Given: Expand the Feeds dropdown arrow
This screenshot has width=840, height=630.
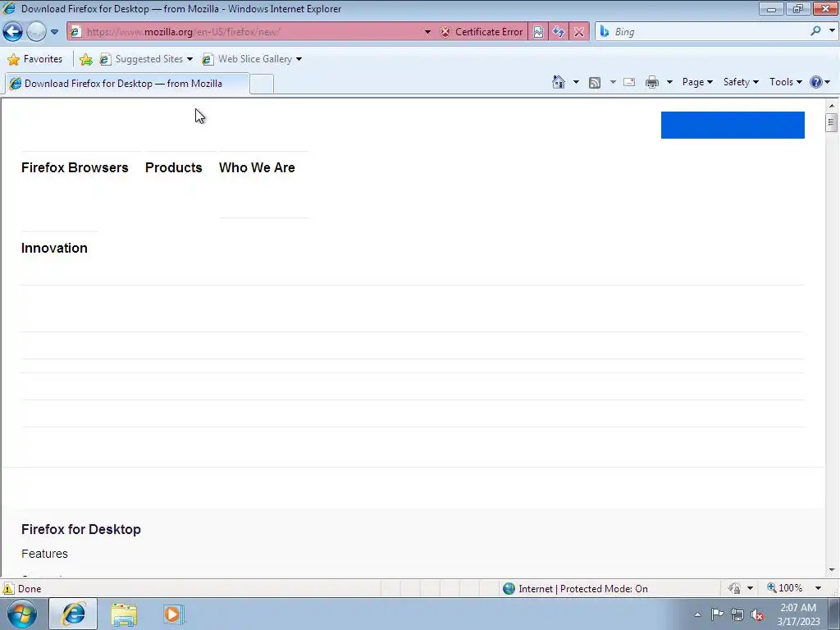Looking at the screenshot, I should pyautogui.click(x=613, y=82).
